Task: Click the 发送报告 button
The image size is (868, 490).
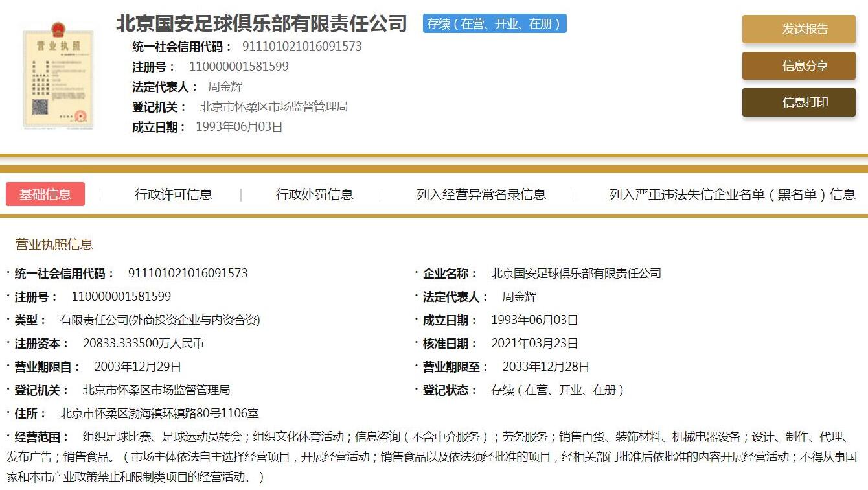Action: tap(798, 29)
